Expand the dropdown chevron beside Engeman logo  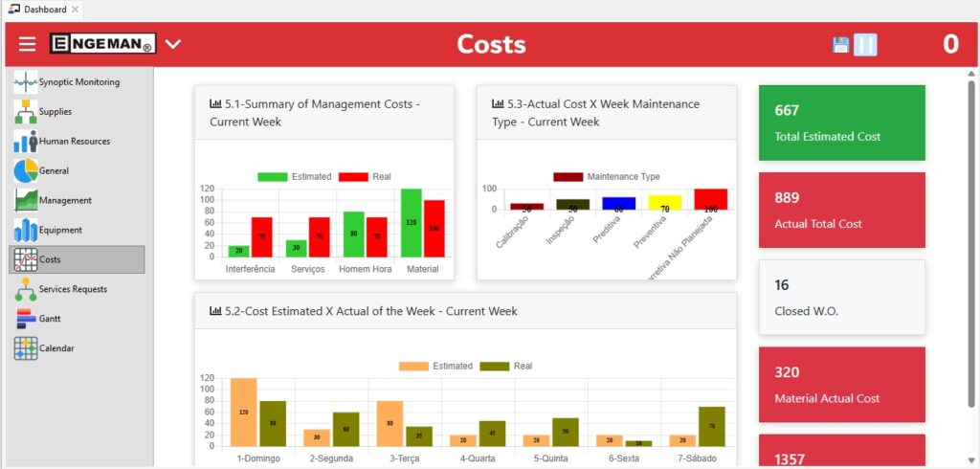pos(172,44)
